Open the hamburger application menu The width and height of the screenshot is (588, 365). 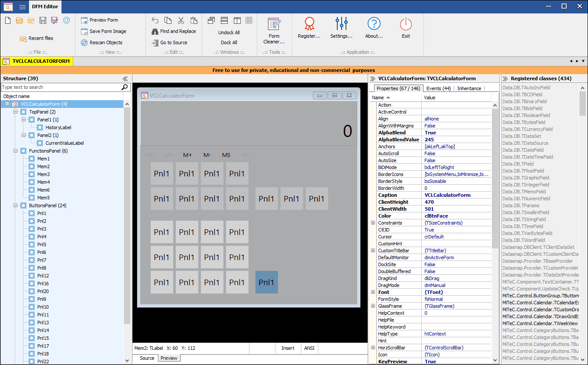(x=23, y=7)
